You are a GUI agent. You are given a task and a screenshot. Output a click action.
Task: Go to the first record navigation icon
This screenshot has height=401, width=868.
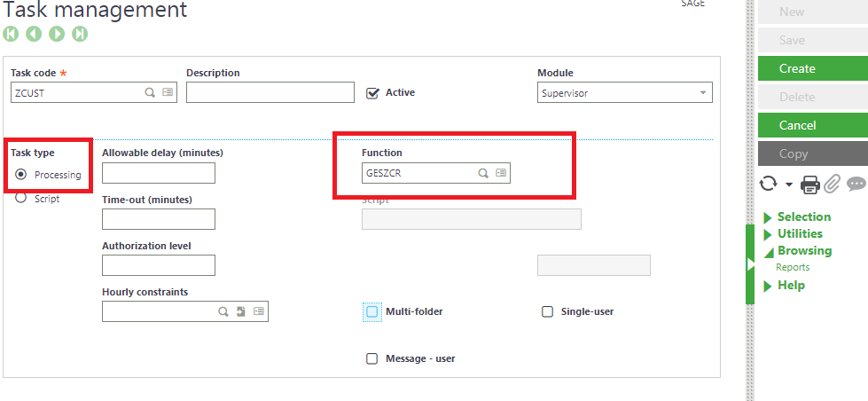coord(11,34)
